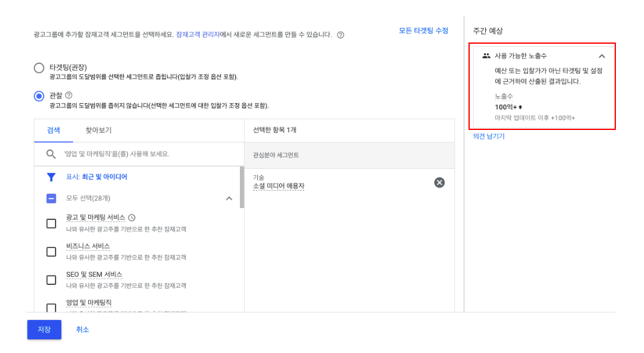Select the 관찰 radio button
The height and width of the screenshot is (353, 644).
(x=39, y=96)
